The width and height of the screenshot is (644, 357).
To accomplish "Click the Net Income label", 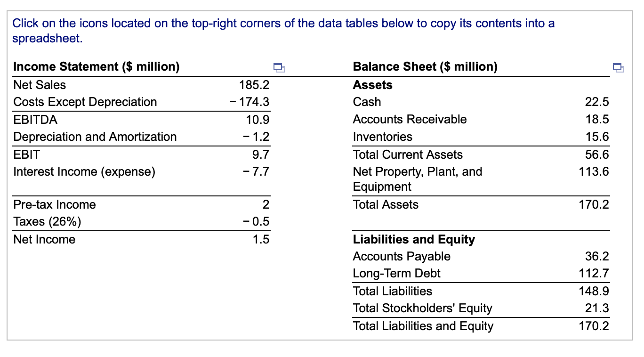I will coord(44,239).
